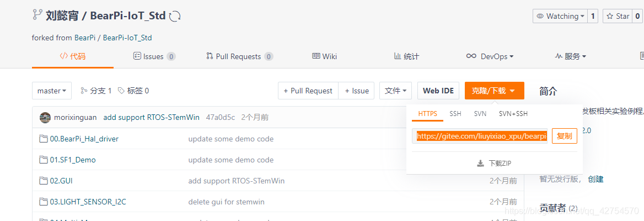Open commit hash 47a0d5c

[221, 117]
